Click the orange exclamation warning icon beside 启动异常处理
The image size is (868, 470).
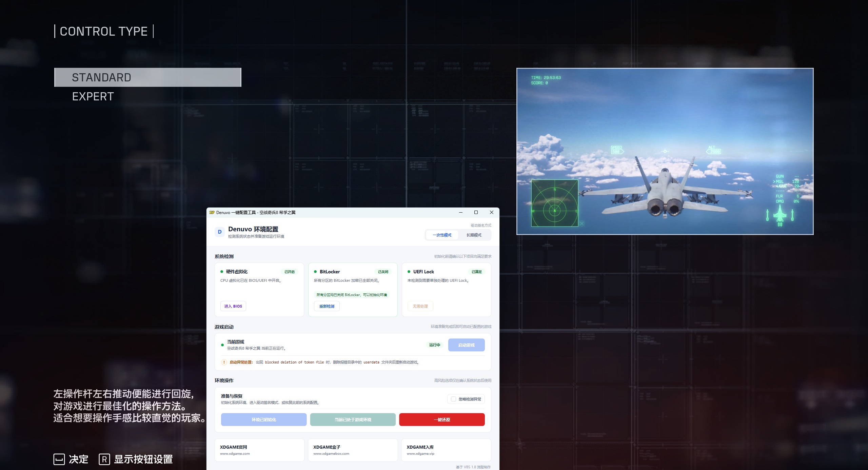pyautogui.click(x=224, y=362)
